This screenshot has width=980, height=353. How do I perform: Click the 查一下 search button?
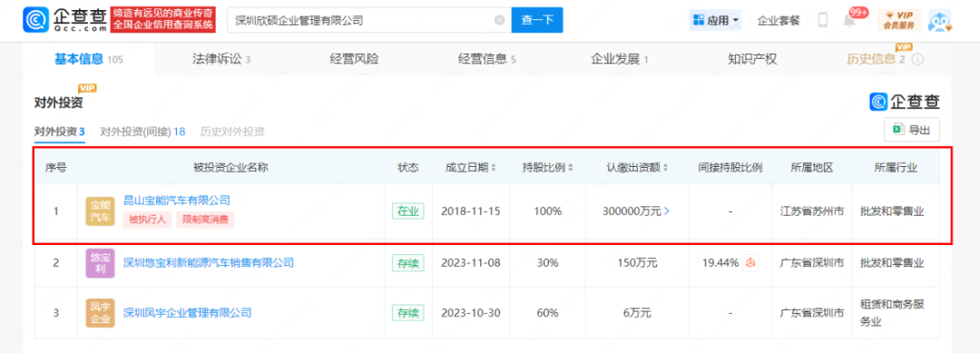click(537, 20)
